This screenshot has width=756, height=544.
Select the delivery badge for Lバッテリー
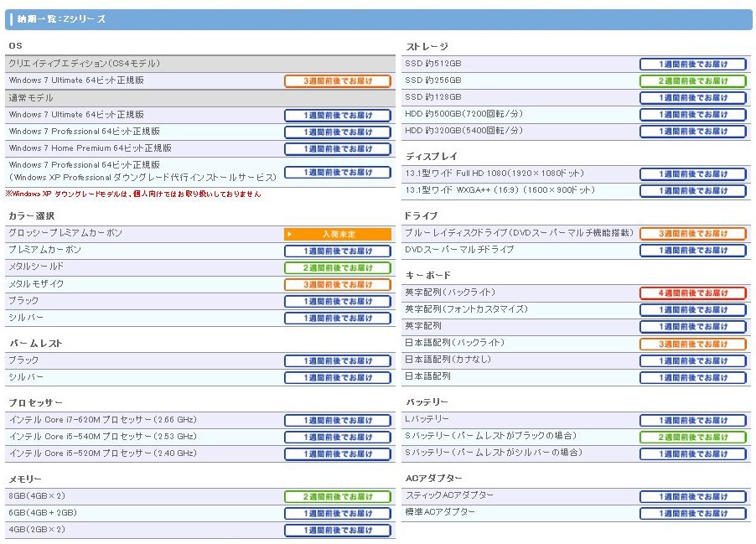(692, 421)
